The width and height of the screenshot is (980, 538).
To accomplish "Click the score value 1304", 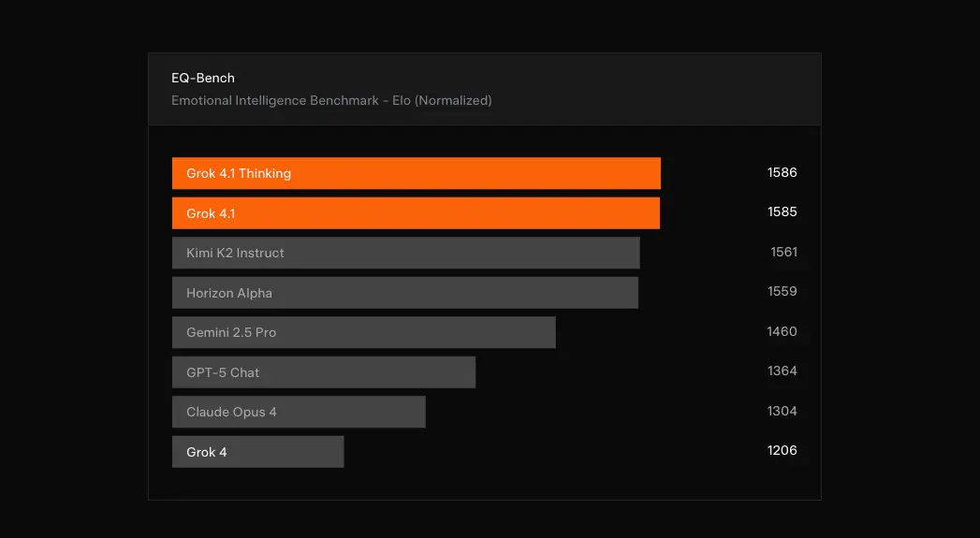I will pyautogui.click(x=782, y=411).
